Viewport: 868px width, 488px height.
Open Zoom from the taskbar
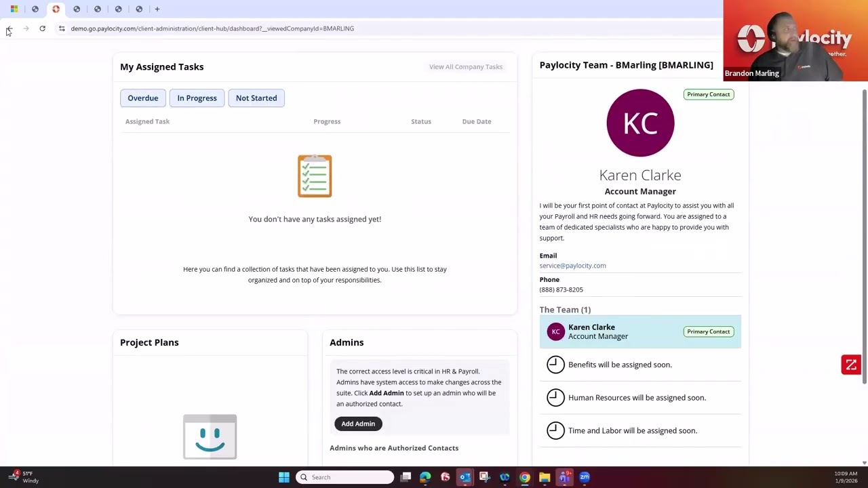pyautogui.click(x=585, y=477)
